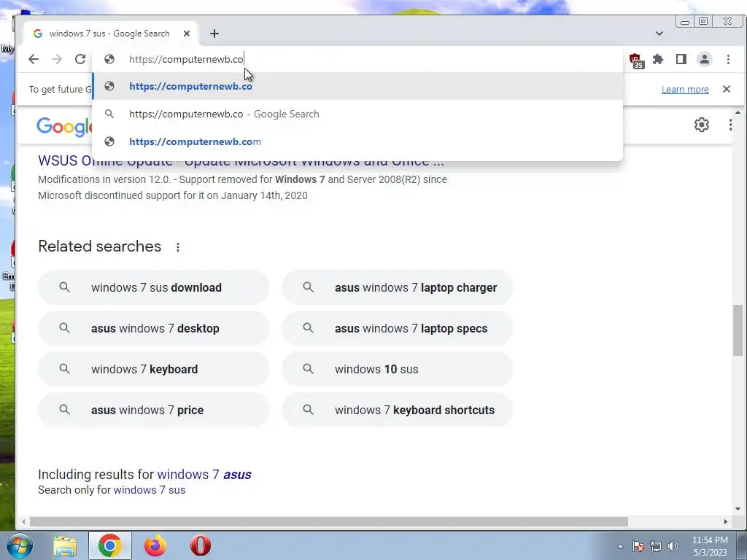The image size is (747, 560).
Task: Search windows 7 keyboard shortcuts
Action: click(398, 410)
